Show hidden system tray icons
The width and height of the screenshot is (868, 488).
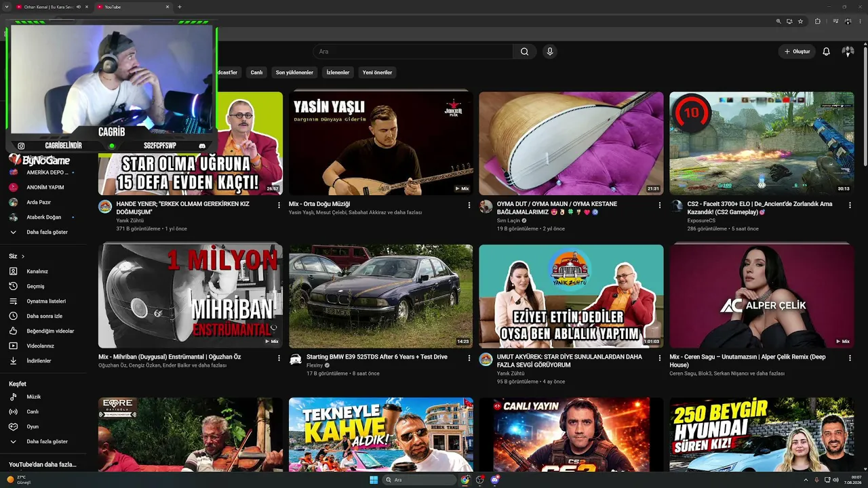806,480
